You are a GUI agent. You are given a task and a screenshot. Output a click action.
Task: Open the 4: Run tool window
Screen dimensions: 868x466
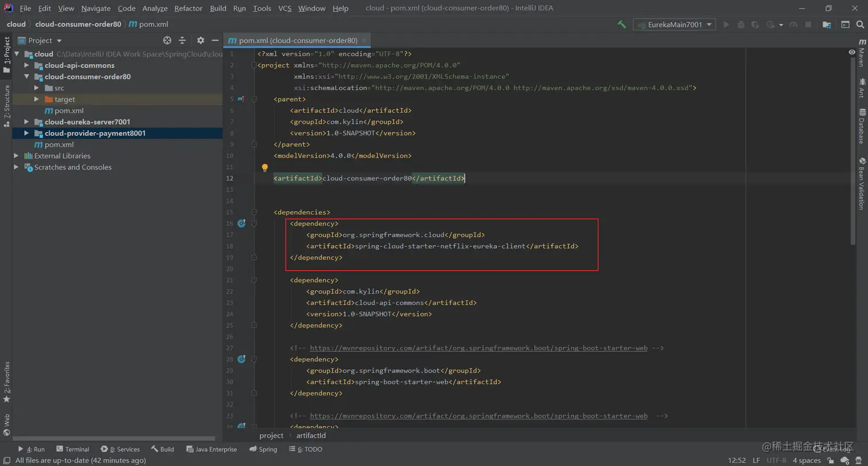(32, 449)
